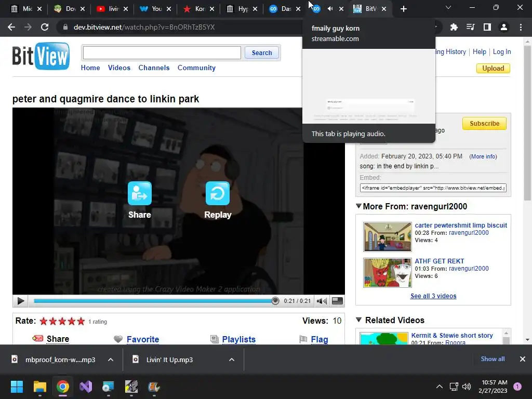
Task: Rate the video with the fifth star
Action: [81, 321]
